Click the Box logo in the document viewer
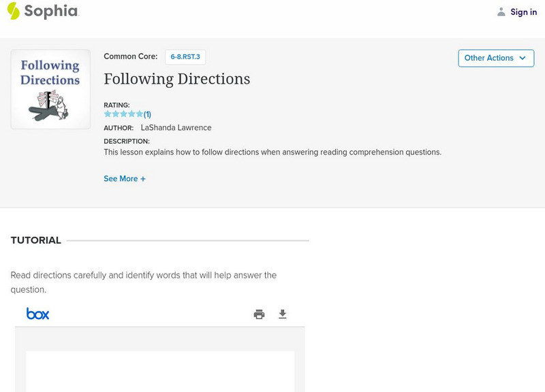 click(37, 314)
